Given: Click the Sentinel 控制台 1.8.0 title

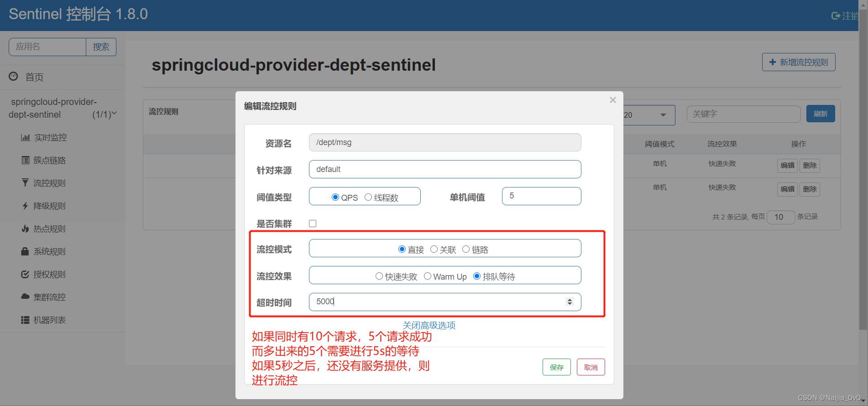Looking at the screenshot, I should coord(78,14).
